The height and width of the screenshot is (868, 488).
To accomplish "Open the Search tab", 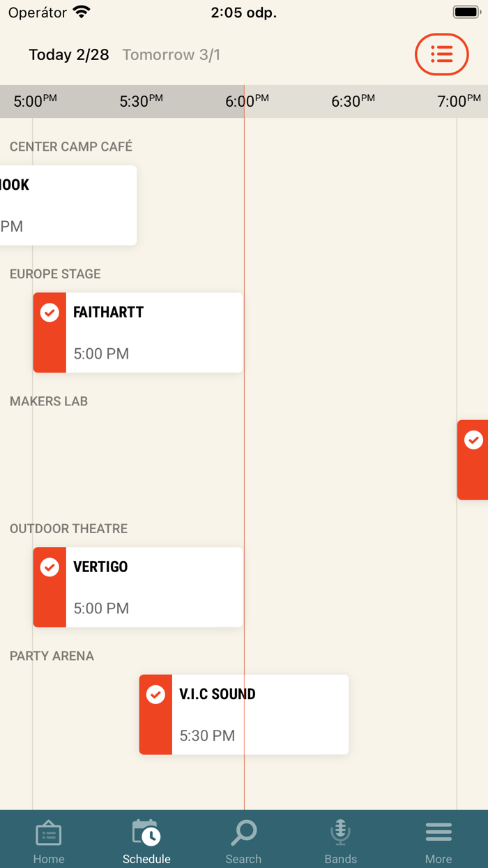I will [243, 841].
